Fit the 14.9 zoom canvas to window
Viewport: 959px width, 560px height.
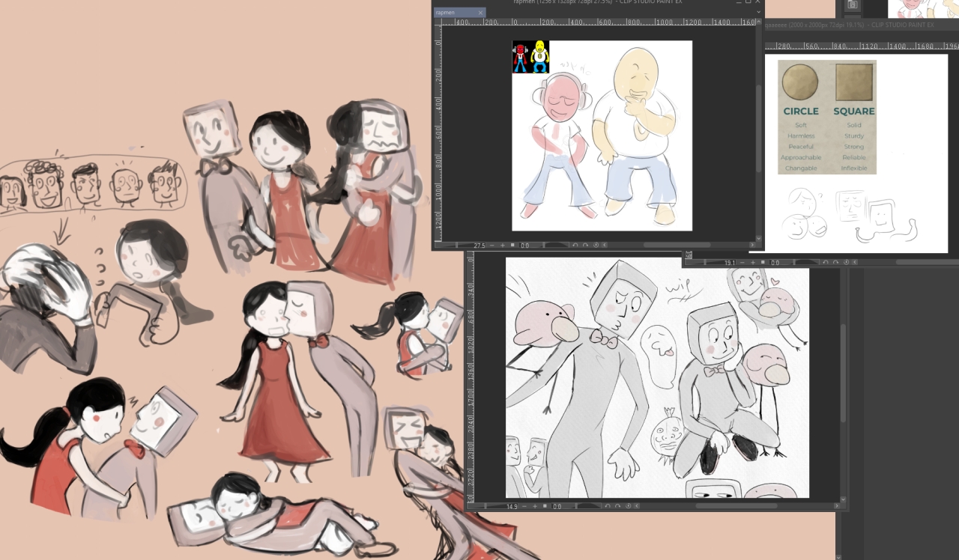click(x=545, y=507)
